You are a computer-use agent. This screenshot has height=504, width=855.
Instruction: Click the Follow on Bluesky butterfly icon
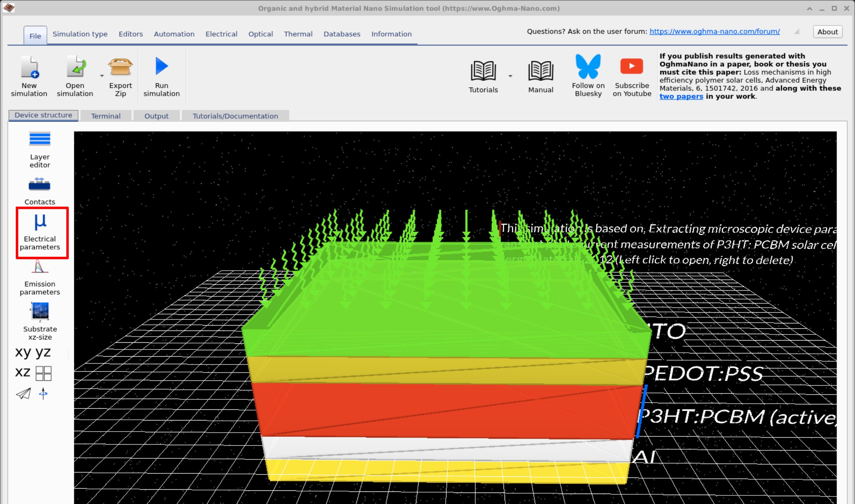tap(588, 66)
